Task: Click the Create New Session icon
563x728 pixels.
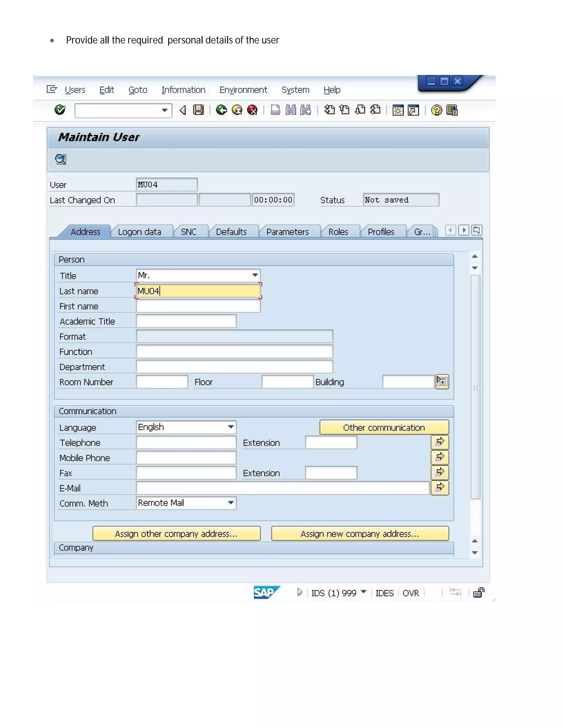Action: 398,110
